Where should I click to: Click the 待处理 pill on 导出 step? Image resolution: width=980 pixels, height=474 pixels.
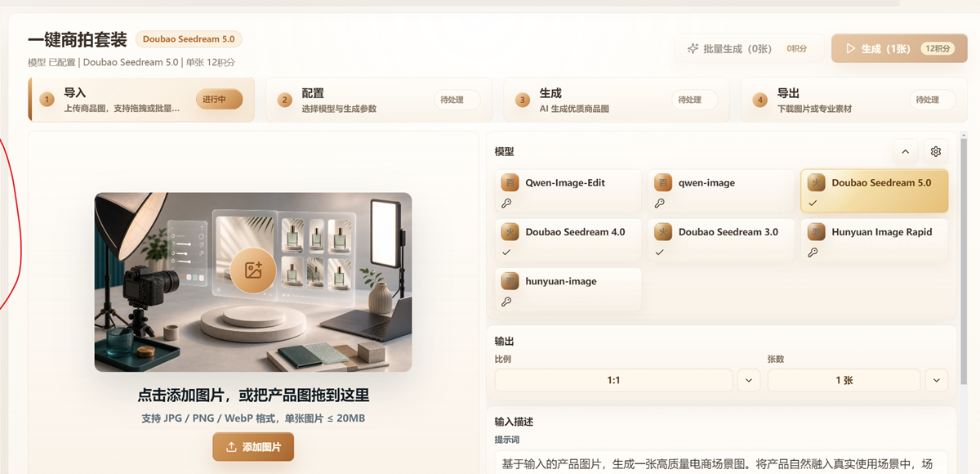(932, 100)
